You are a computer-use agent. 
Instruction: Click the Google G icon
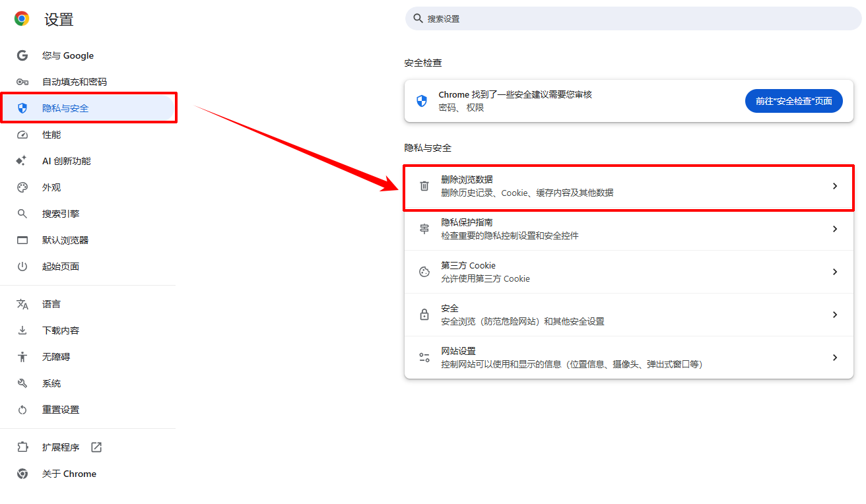pos(22,55)
